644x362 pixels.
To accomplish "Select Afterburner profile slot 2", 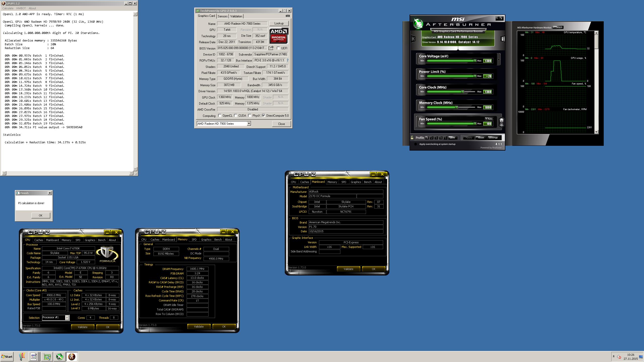I will coord(432,138).
